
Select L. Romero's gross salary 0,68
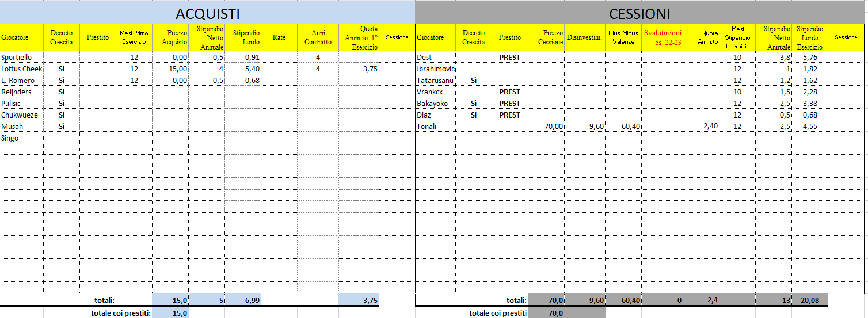pyautogui.click(x=243, y=81)
